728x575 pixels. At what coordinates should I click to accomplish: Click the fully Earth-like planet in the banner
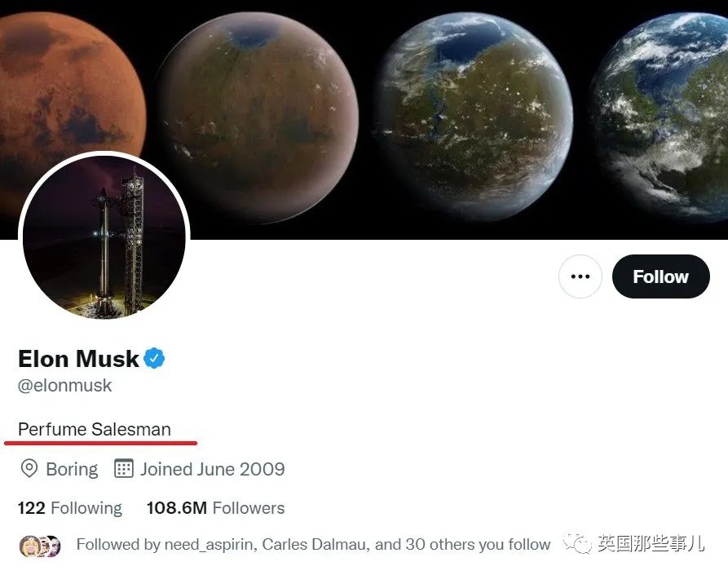coord(668,114)
